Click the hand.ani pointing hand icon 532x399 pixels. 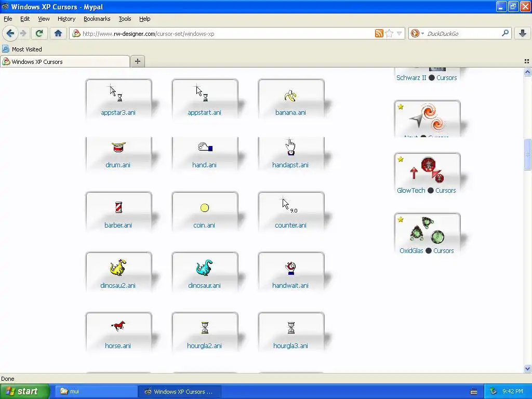click(x=205, y=147)
